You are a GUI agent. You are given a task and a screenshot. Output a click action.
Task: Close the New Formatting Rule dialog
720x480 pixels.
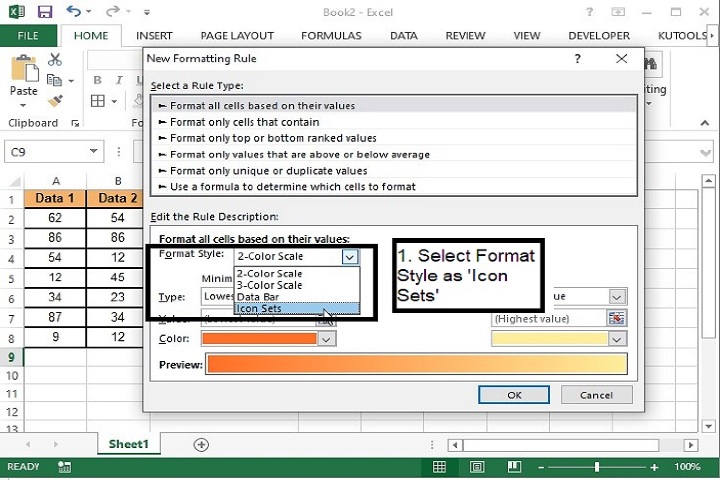pos(622,58)
